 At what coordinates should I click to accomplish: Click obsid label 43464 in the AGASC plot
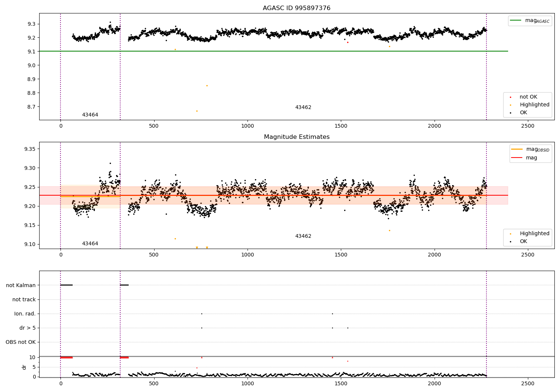(90, 115)
